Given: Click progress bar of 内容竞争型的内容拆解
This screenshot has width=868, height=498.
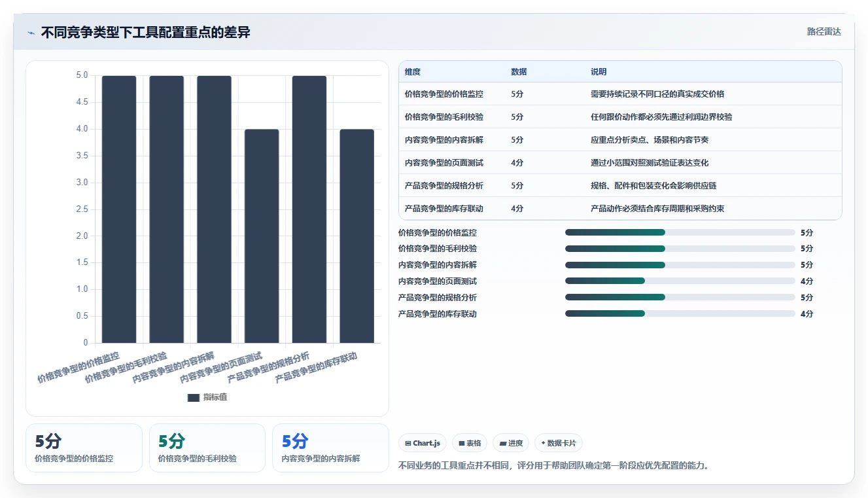Looking at the screenshot, I should pos(680,265).
